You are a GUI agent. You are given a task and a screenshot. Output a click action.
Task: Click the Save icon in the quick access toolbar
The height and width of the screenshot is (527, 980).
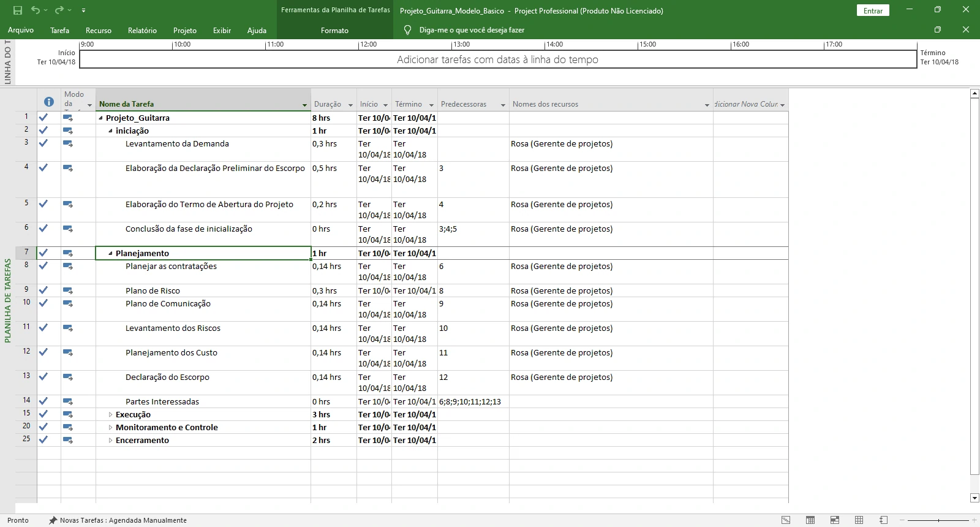click(18, 10)
